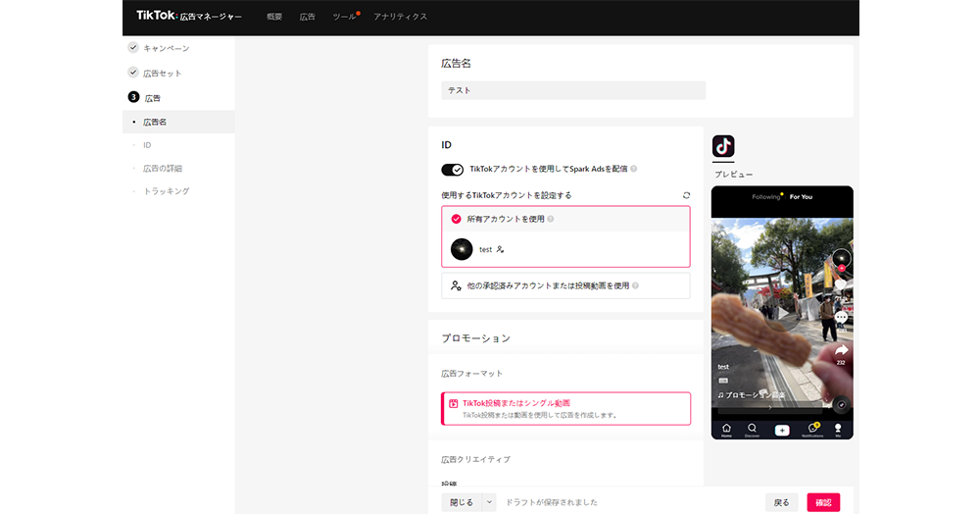The width and height of the screenshot is (980, 514).
Task: Click the share arrow icon in preview
Action: point(841,349)
